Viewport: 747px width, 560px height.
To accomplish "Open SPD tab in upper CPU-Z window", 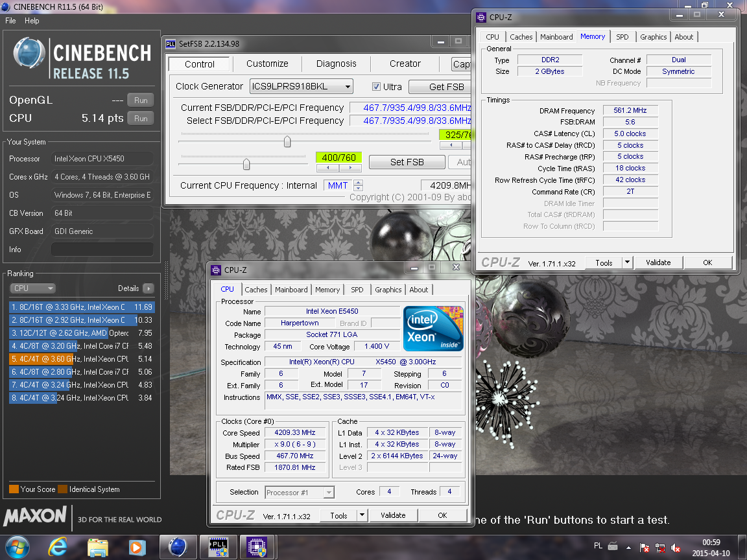I will [622, 37].
